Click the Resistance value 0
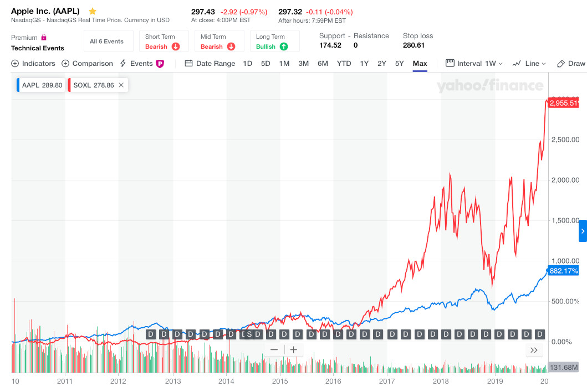 point(356,45)
